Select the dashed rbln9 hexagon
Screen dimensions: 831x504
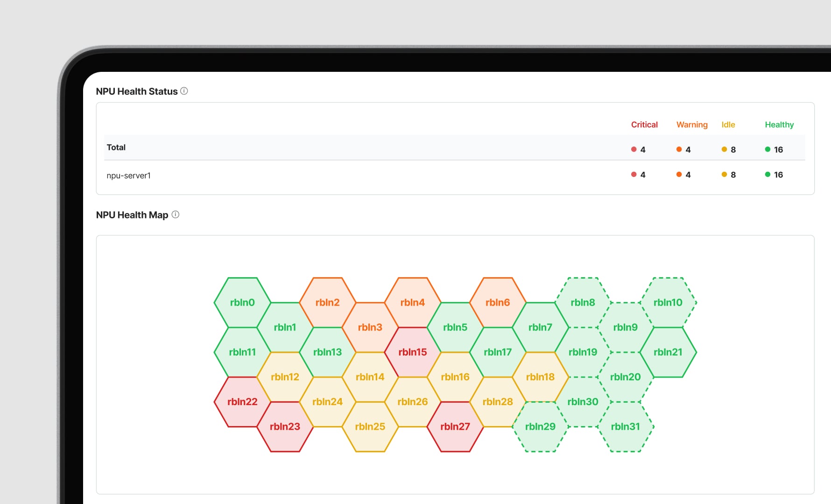[x=626, y=327]
